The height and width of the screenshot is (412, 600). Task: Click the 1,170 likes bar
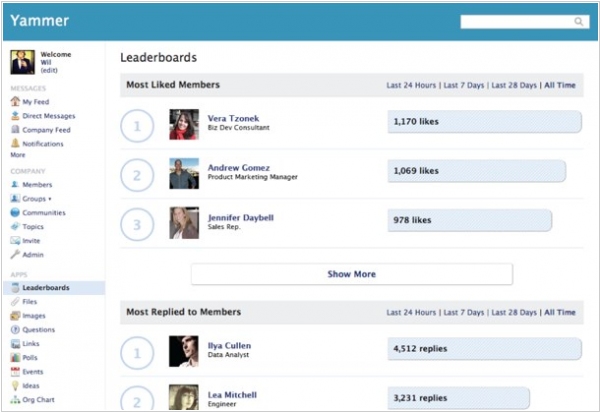[x=484, y=122]
